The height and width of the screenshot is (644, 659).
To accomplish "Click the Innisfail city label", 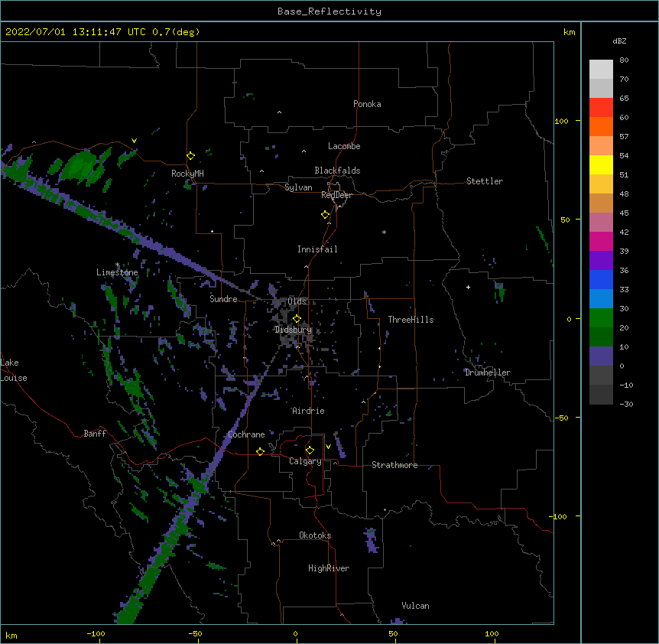I will pos(317,249).
